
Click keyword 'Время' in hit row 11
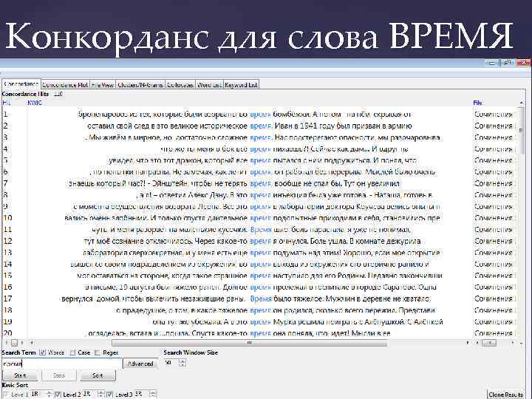[261, 230]
